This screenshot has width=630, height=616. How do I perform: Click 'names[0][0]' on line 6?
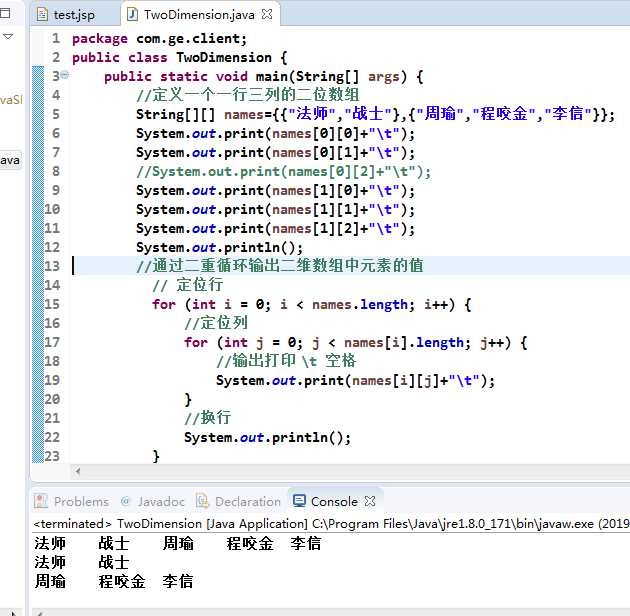[316, 134]
